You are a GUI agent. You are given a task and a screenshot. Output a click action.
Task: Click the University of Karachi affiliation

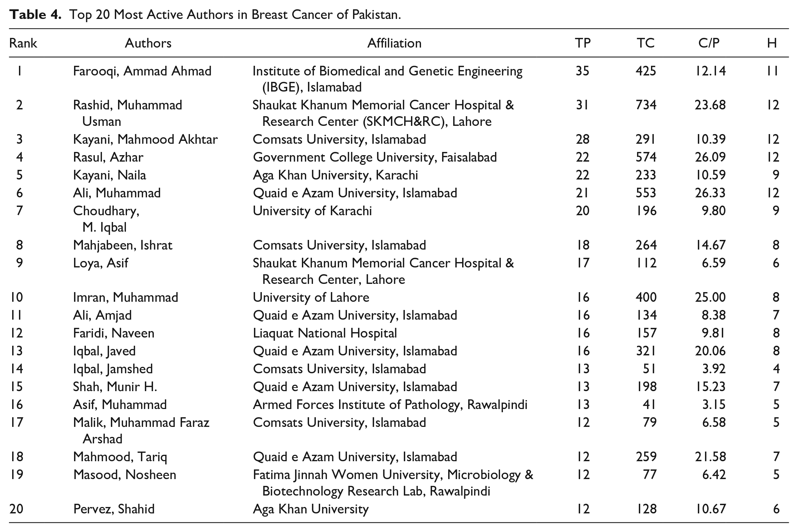[x=312, y=211]
